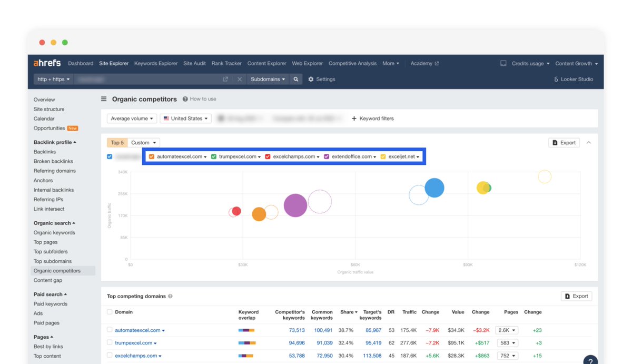
Task: Open Organic keywords in the sidebar
Action: point(54,232)
